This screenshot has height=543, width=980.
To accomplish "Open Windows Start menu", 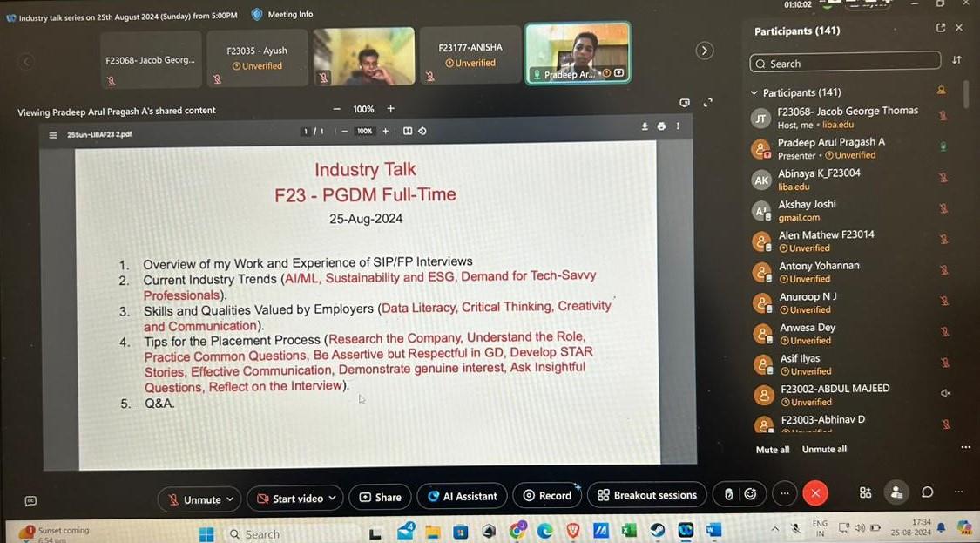I will (206, 533).
